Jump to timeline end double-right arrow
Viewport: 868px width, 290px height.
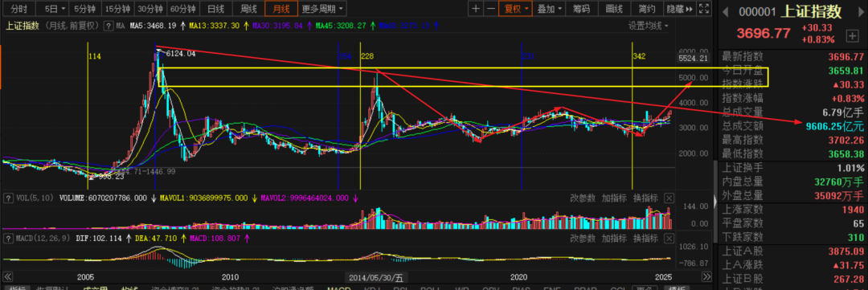(706, 276)
